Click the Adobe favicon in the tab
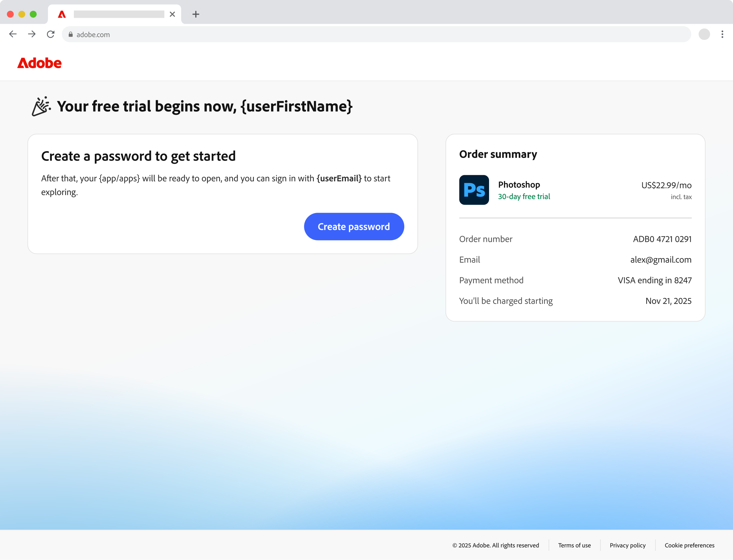Image resolution: width=733 pixels, height=560 pixels. pos(62,14)
